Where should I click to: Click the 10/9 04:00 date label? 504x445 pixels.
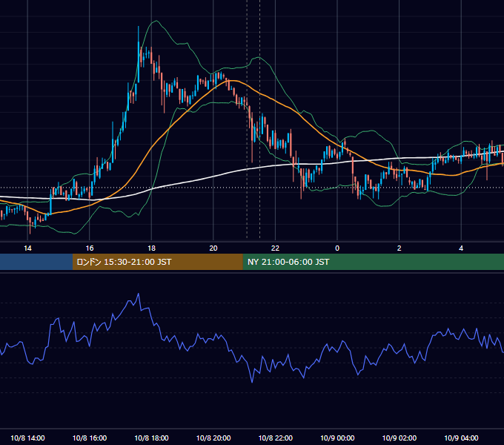[x=461, y=438]
